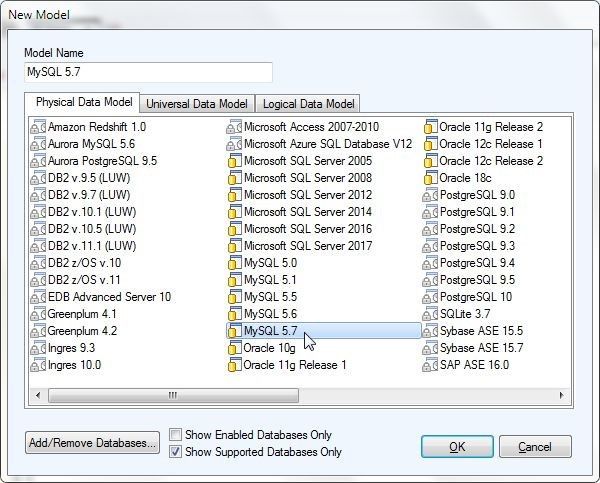
Task: Select 'Greenplum 4.2' label
Action: coord(82,331)
